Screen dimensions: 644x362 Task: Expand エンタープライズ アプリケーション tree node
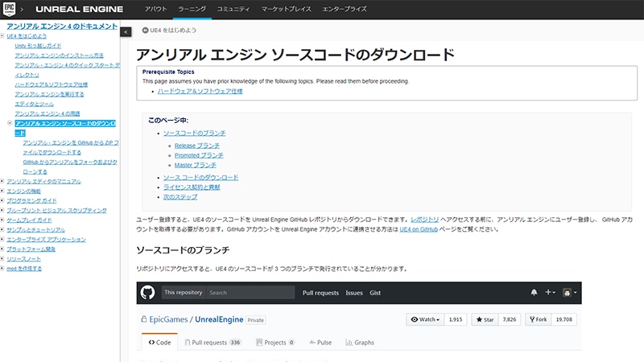point(2,239)
